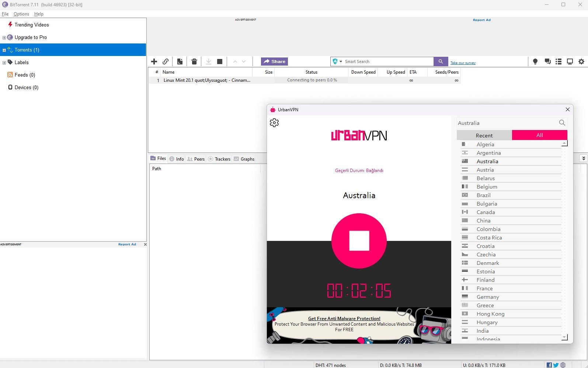Select Canada in the country list

[511, 212]
